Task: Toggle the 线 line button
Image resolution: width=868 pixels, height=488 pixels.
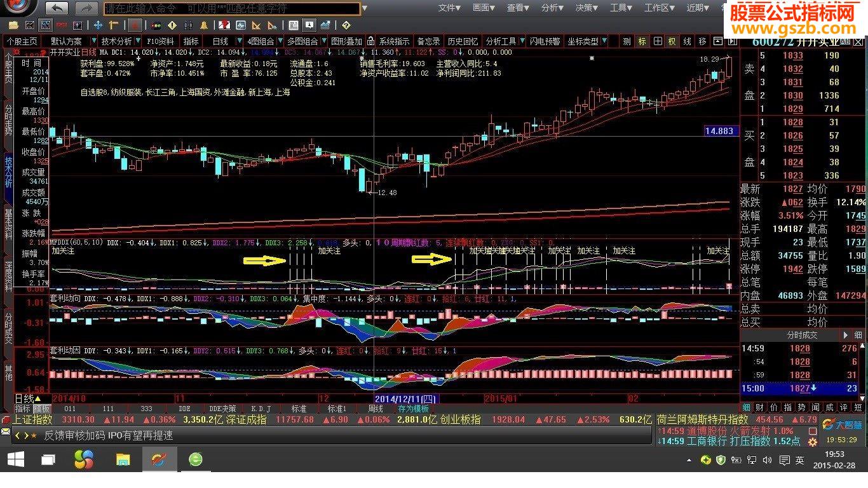Action: 688,41
